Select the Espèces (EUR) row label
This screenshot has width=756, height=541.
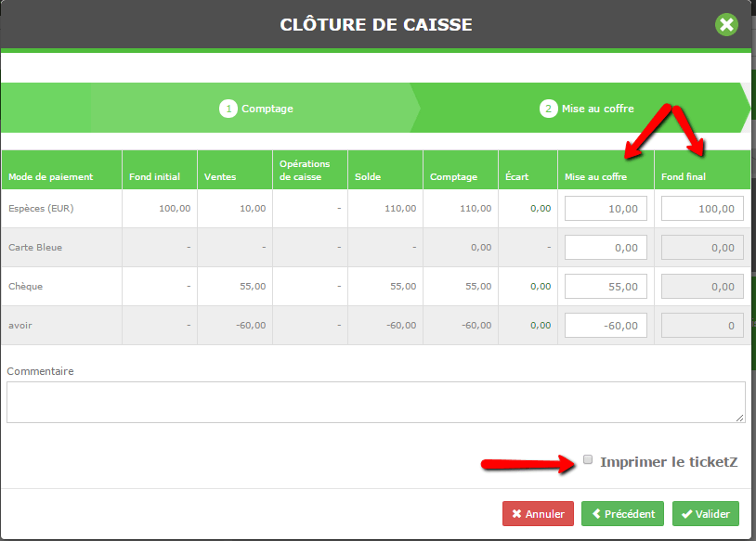[x=41, y=209]
